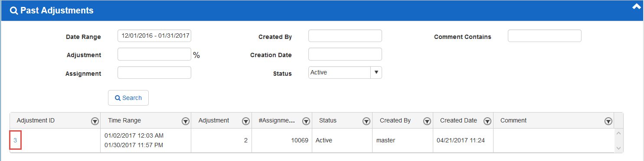Click the Search button
The image size is (644, 161).
point(128,98)
